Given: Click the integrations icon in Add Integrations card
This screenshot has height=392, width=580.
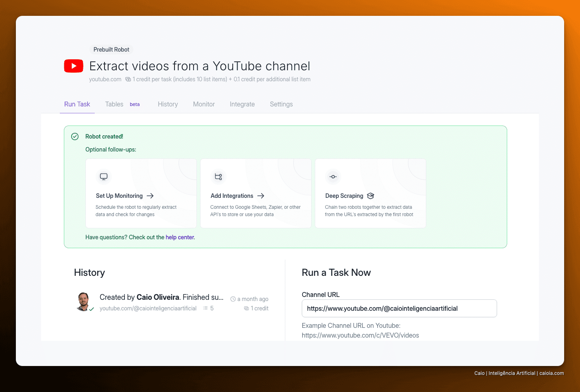Looking at the screenshot, I should 218,177.
